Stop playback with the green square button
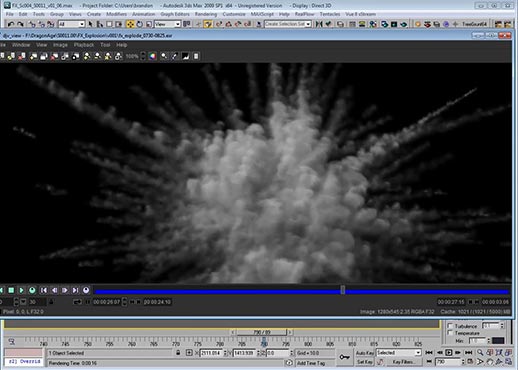518x370 pixels. [x=11, y=290]
